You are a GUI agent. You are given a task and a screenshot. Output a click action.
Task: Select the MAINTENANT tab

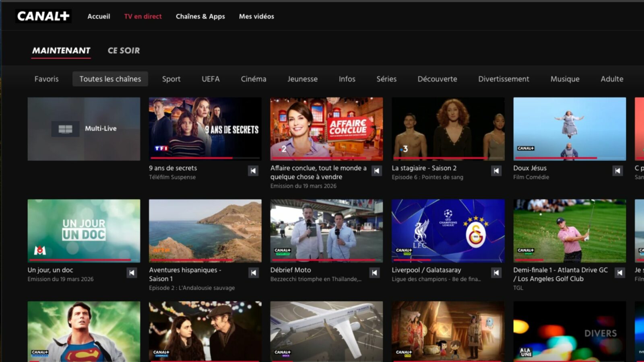pos(61,51)
